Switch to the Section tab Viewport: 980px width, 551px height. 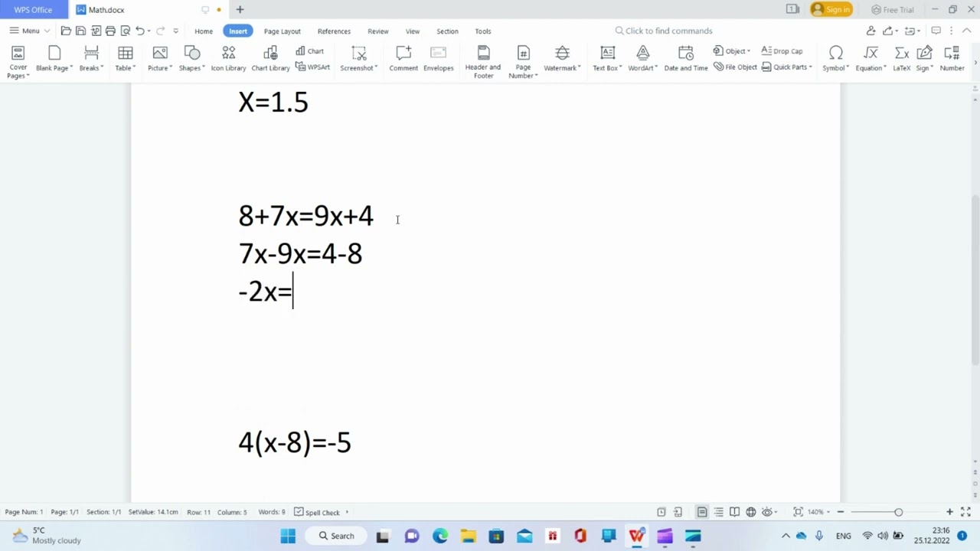pyautogui.click(x=447, y=31)
